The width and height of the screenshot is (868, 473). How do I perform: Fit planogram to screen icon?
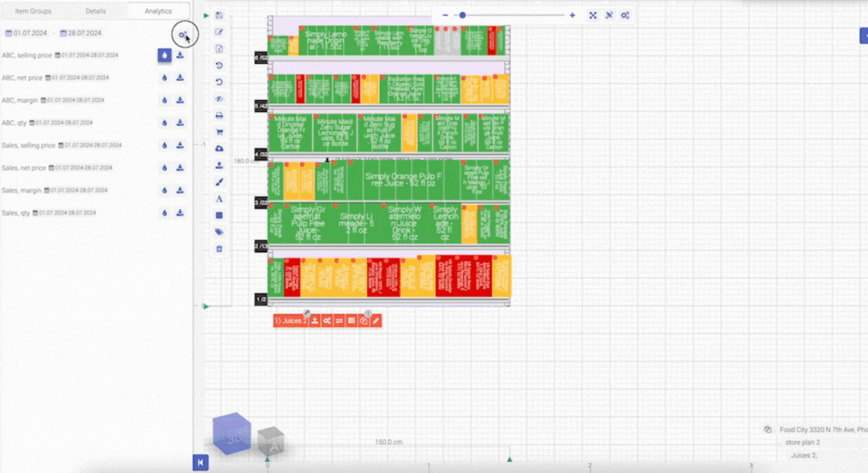point(593,16)
